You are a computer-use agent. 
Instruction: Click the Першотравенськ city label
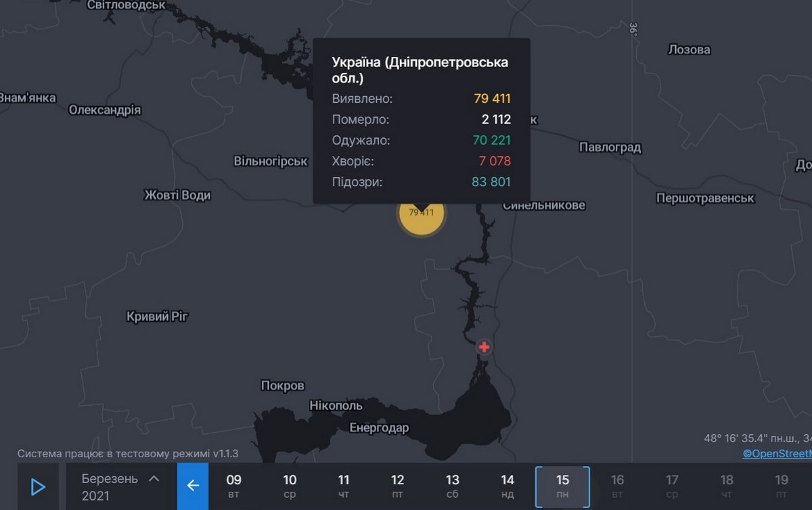pyautogui.click(x=706, y=198)
